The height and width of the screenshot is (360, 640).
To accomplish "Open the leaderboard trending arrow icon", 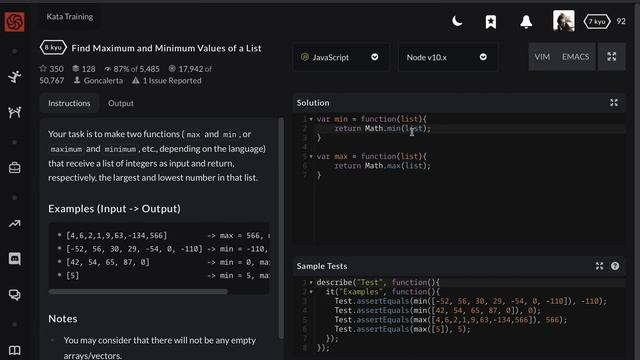I will [15, 224].
